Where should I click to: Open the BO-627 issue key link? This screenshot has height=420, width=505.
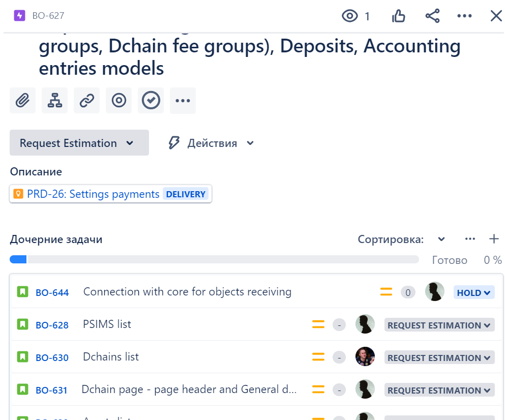pos(48,16)
